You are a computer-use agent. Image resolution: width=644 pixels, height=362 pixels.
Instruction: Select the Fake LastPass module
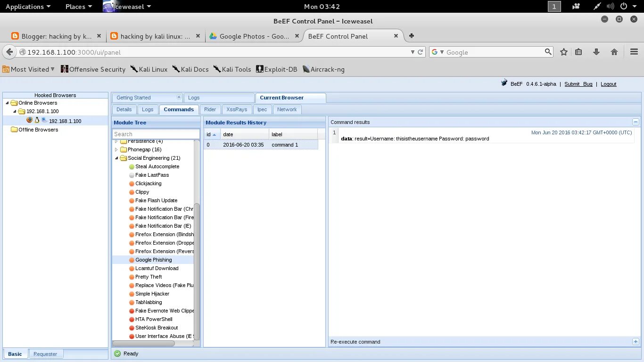point(149,175)
